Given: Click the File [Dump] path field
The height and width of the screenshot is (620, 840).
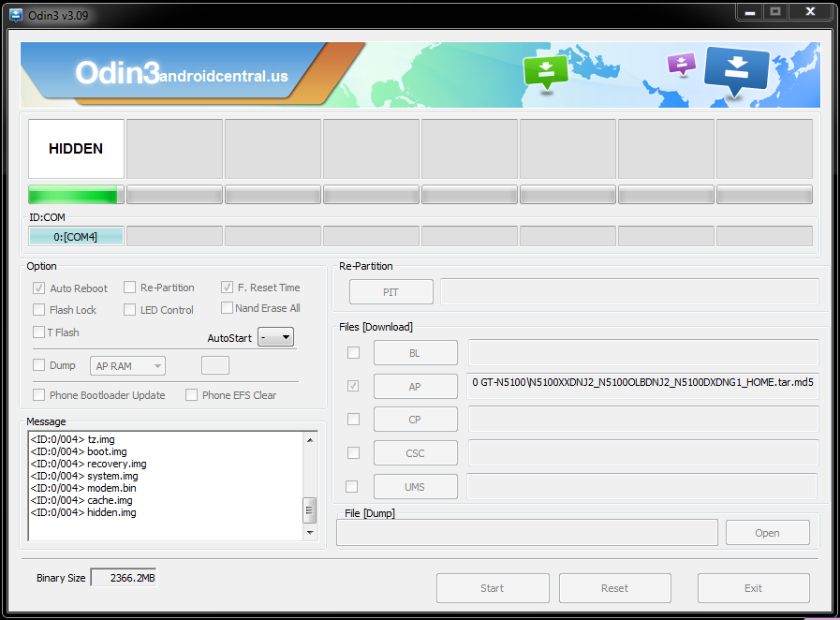Looking at the screenshot, I should pos(527,533).
